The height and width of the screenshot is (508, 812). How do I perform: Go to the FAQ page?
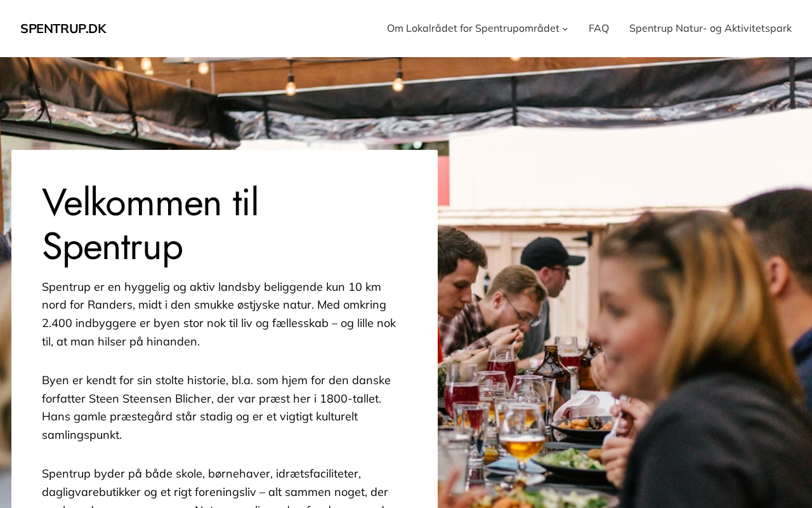pyautogui.click(x=598, y=29)
